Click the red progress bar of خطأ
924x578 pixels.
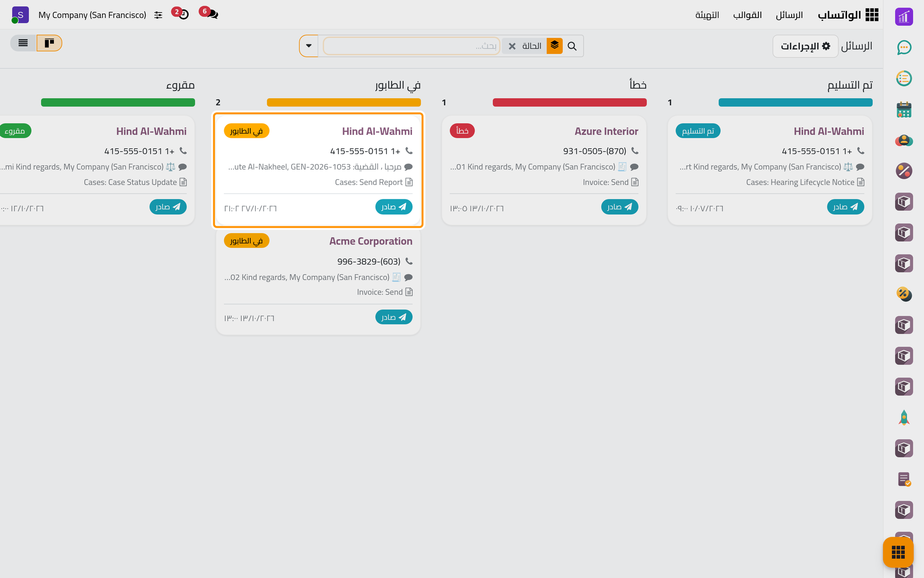(x=570, y=103)
